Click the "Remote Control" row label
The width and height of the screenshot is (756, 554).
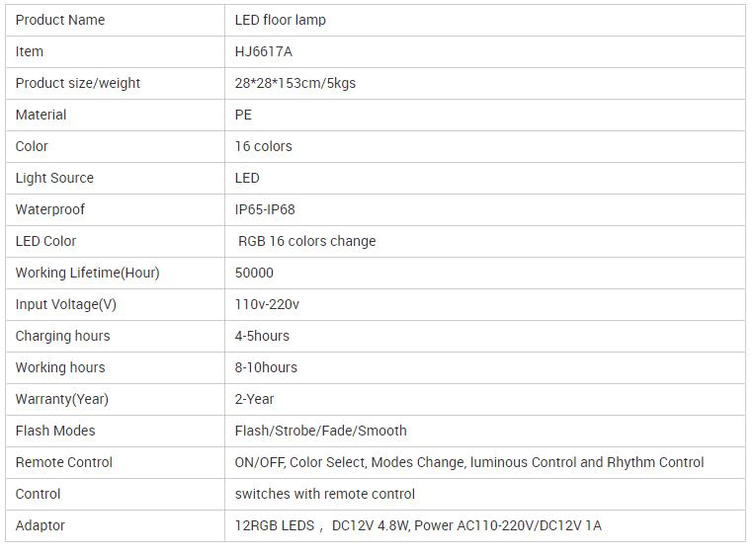[x=64, y=462]
